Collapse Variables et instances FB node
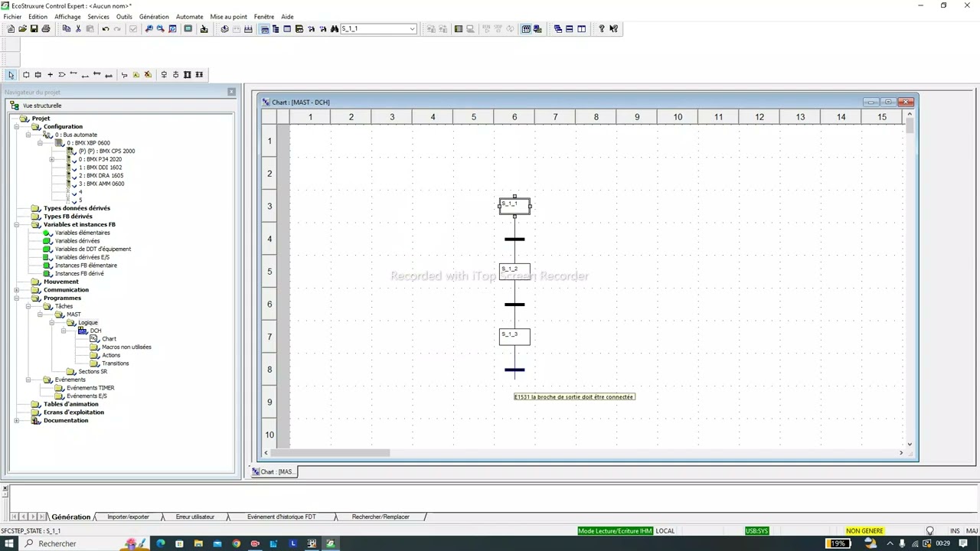The height and width of the screenshot is (551, 980). pyautogui.click(x=17, y=225)
